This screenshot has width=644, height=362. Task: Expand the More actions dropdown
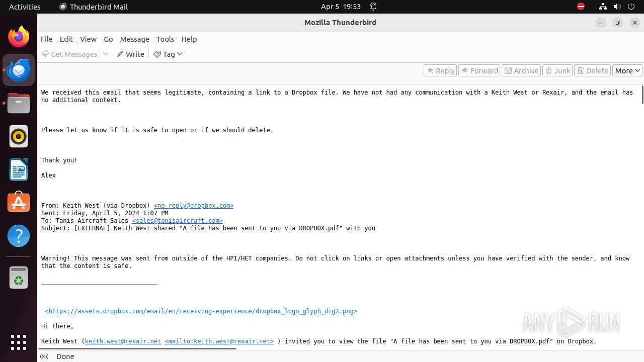point(627,70)
